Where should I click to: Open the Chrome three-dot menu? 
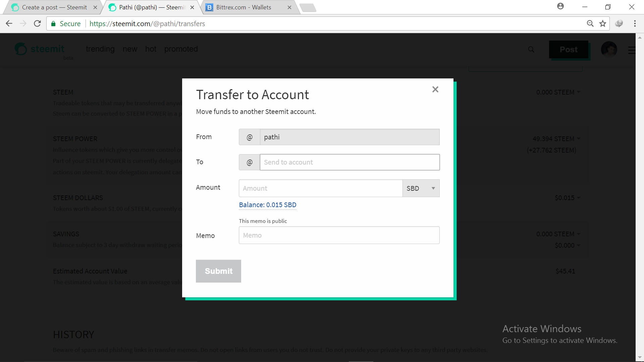click(635, 23)
